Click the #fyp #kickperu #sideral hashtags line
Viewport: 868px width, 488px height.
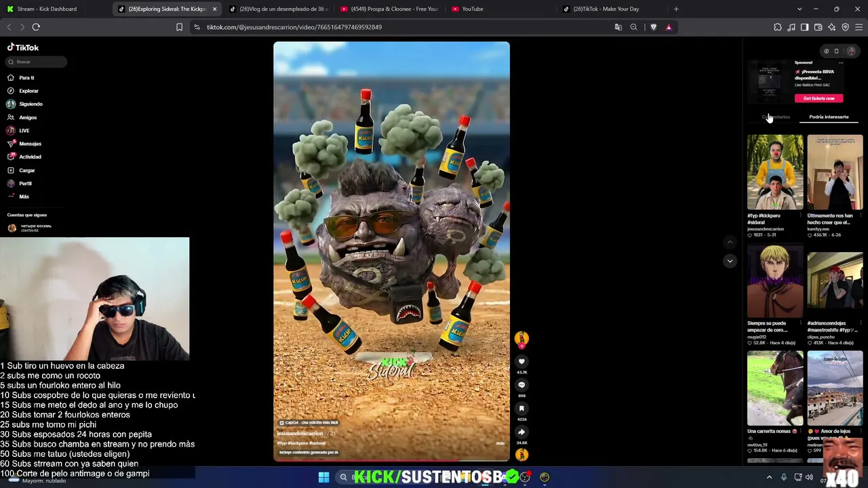[x=301, y=443]
